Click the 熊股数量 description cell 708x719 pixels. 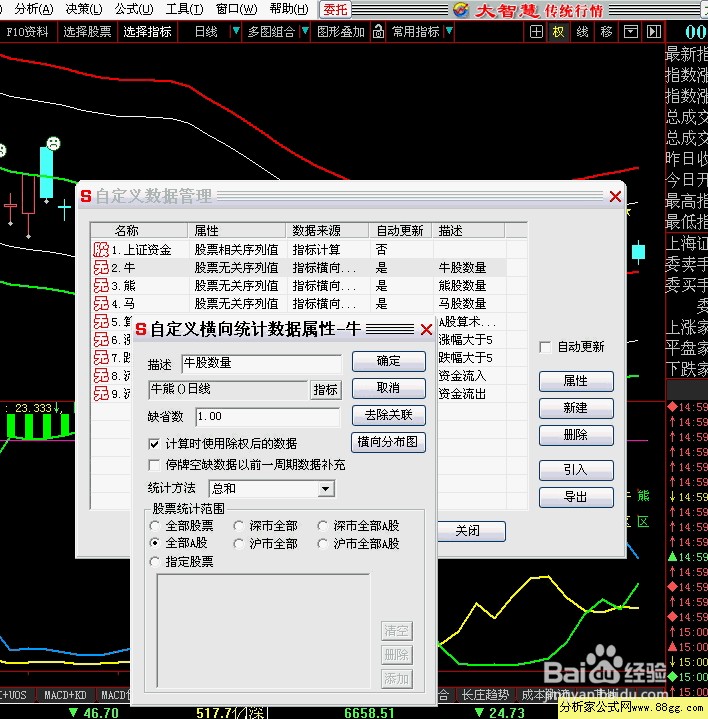click(462, 286)
